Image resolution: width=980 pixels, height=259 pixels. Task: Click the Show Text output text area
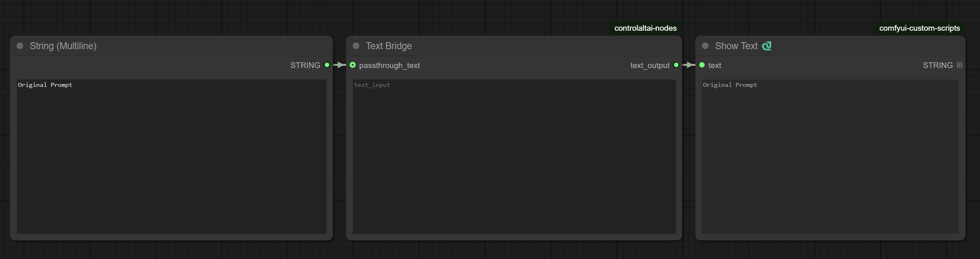(x=830, y=157)
